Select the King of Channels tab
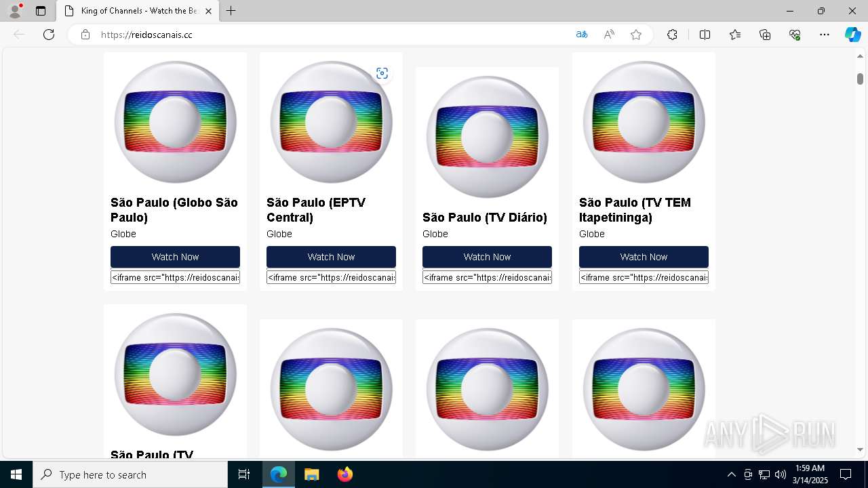 [x=138, y=11]
